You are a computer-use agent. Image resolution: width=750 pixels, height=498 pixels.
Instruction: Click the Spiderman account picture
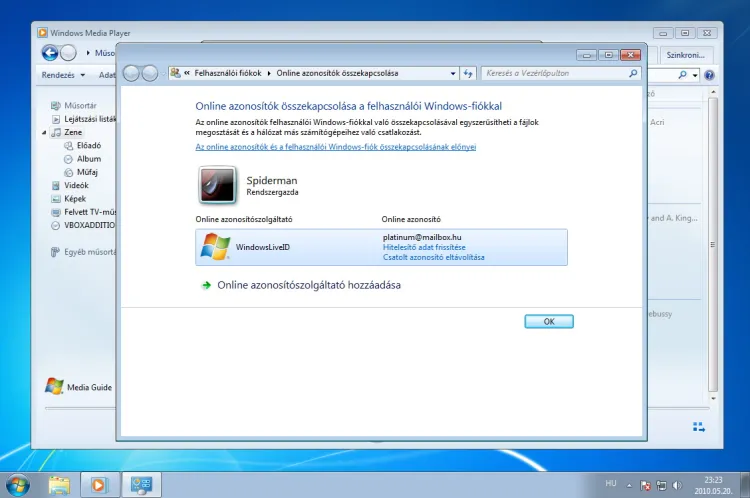(x=217, y=186)
